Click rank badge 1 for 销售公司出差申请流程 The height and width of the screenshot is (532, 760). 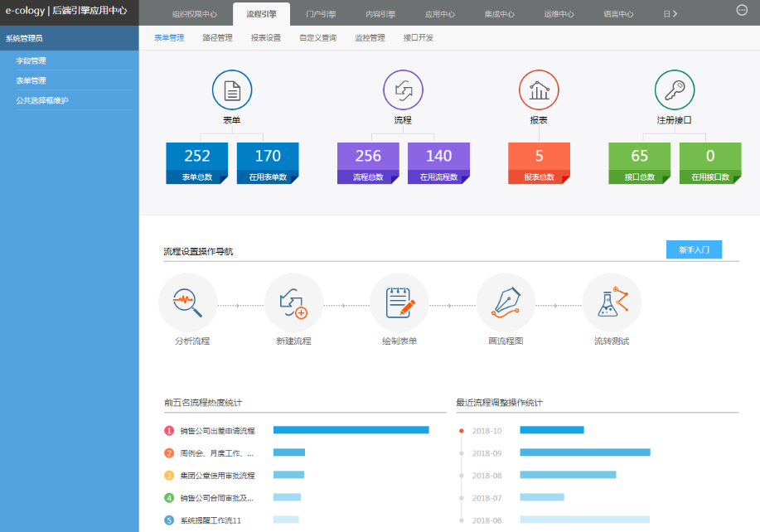[x=169, y=431]
